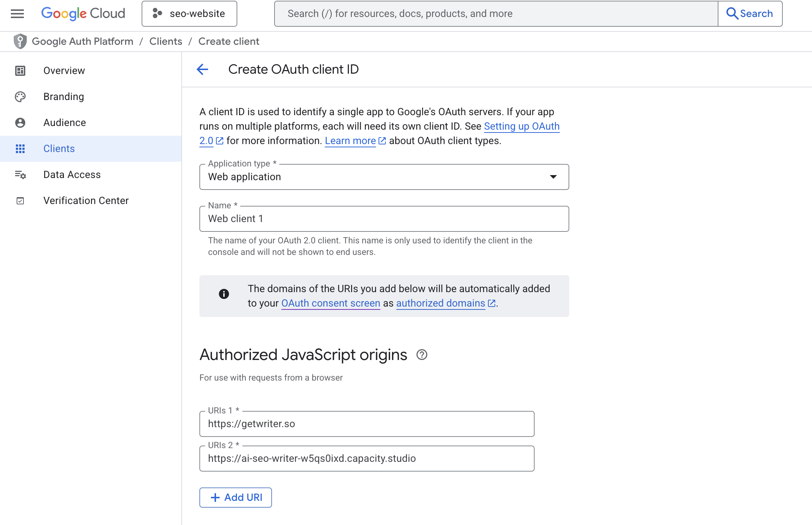Viewport: 812px width, 525px height.
Task: Click the Data Access settings-list icon
Action: click(20, 175)
